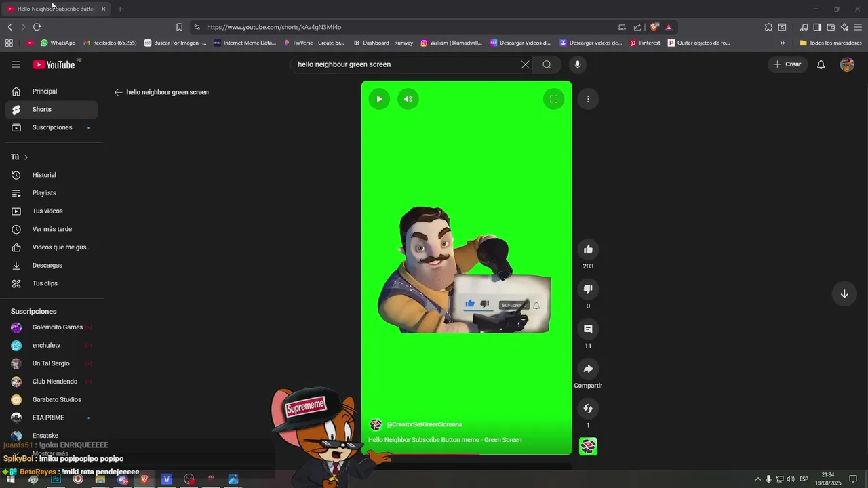Go back in the browser
This screenshot has height=488, width=868.
click(x=9, y=27)
